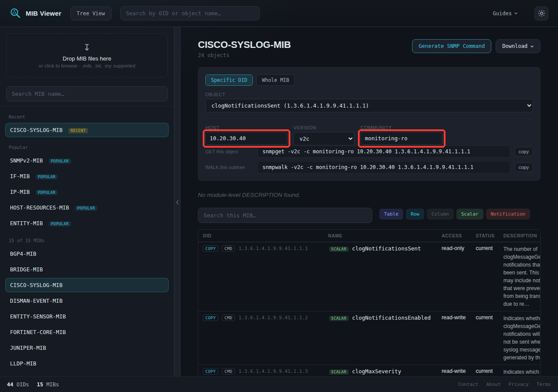Open the Terms footer link
This screenshot has height=392, width=558.
pyautogui.click(x=544, y=384)
